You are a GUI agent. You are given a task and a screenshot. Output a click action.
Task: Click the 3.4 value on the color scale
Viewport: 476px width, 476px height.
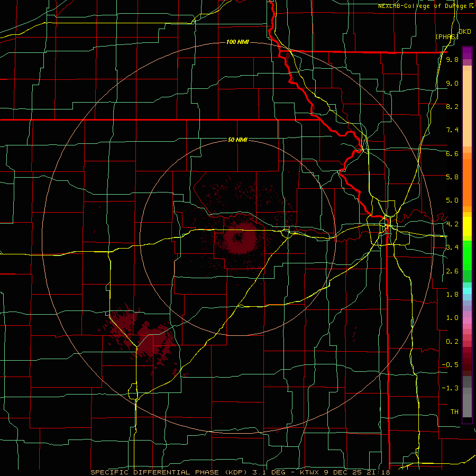452,248
